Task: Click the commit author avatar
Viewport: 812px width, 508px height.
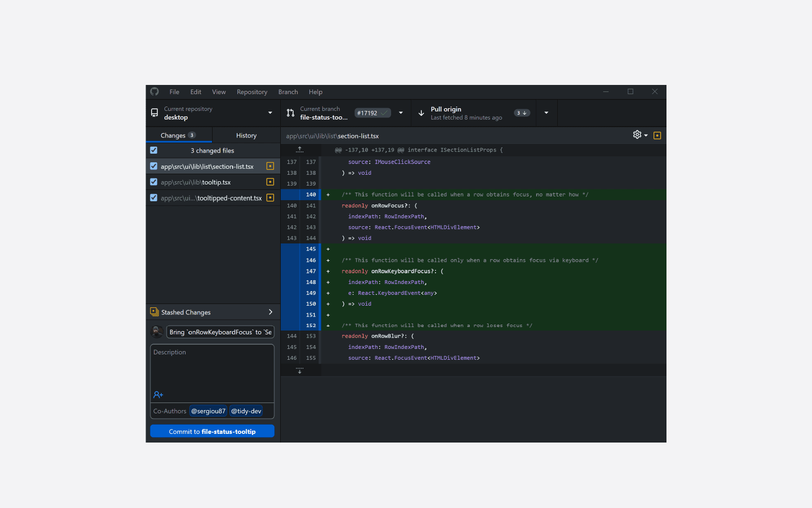Action: [157, 332]
